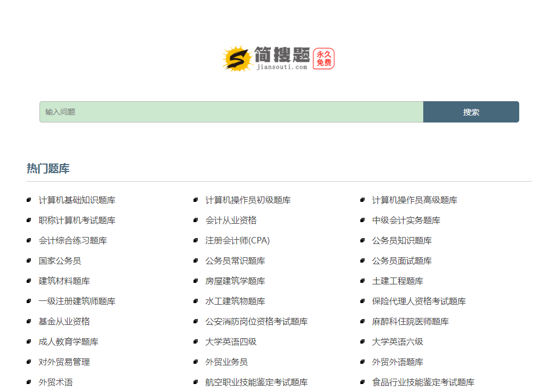Open the 大学英语六级 link

[x=397, y=342]
